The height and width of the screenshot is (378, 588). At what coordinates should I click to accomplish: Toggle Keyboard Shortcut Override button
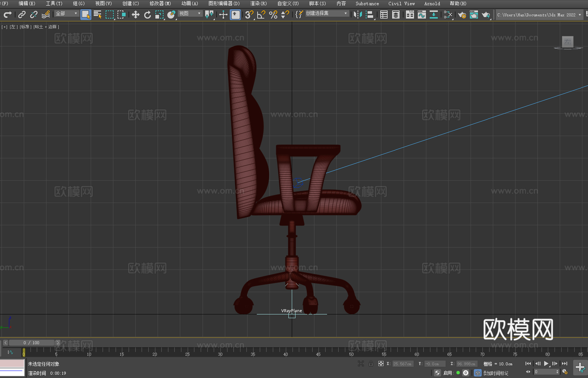pos(235,14)
